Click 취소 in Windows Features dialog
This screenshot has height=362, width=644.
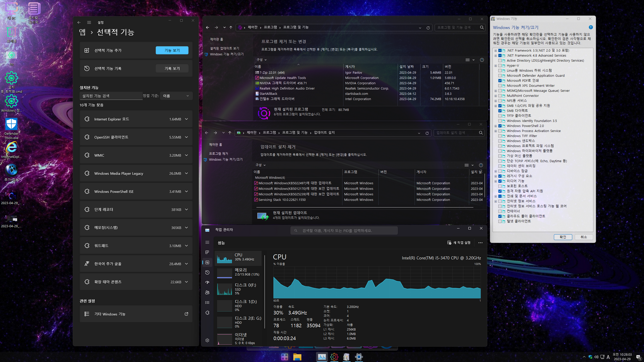[584, 237]
